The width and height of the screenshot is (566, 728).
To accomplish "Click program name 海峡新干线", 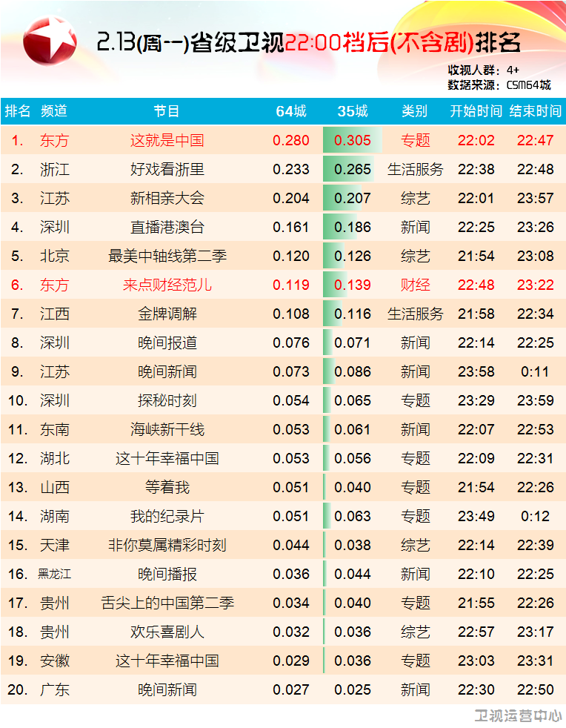I will (x=167, y=429).
